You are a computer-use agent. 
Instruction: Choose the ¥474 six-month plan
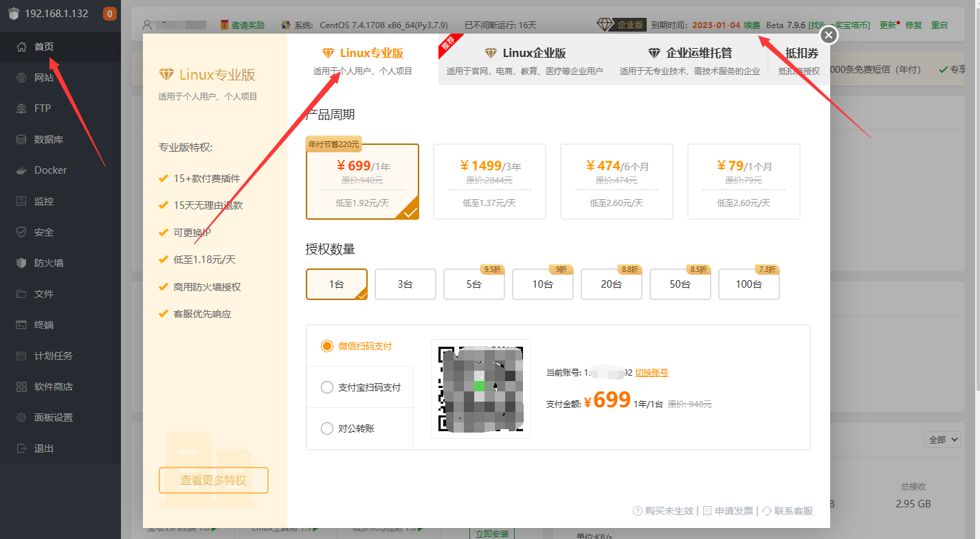(x=616, y=181)
